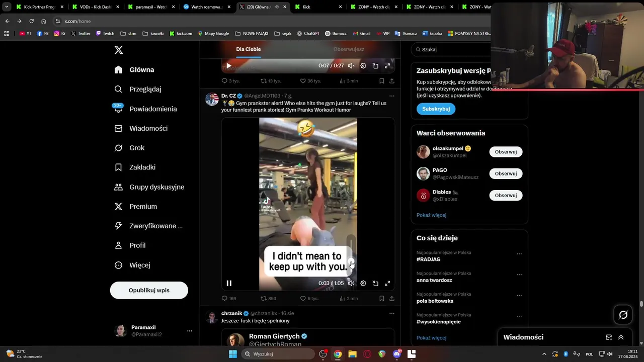Open the Kick Partner Program tab
644x362 pixels.
click(x=39, y=7)
